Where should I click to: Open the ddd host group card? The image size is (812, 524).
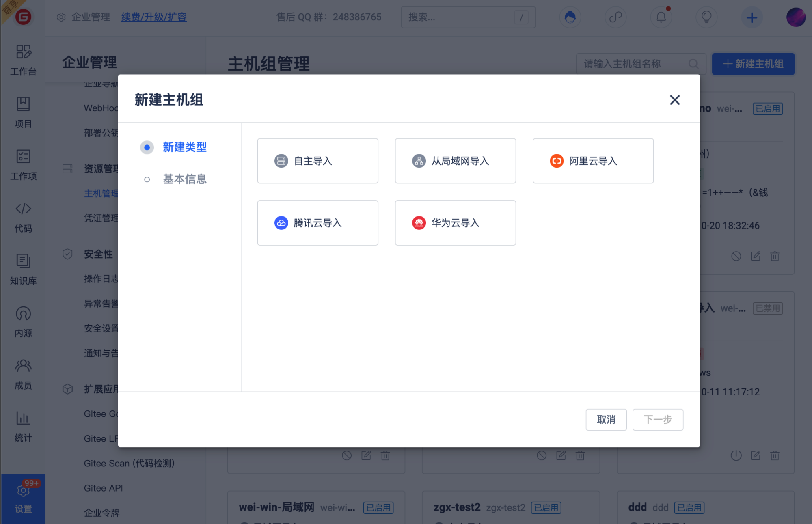[705, 507]
